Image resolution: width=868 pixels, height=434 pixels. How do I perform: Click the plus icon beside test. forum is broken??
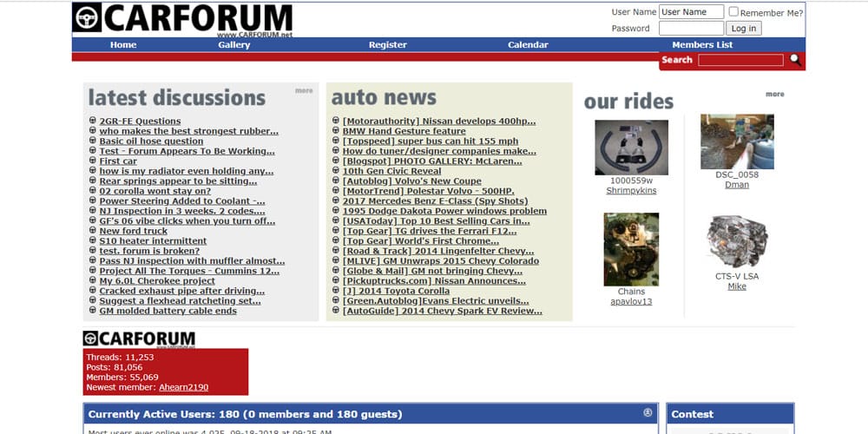(93, 250)
